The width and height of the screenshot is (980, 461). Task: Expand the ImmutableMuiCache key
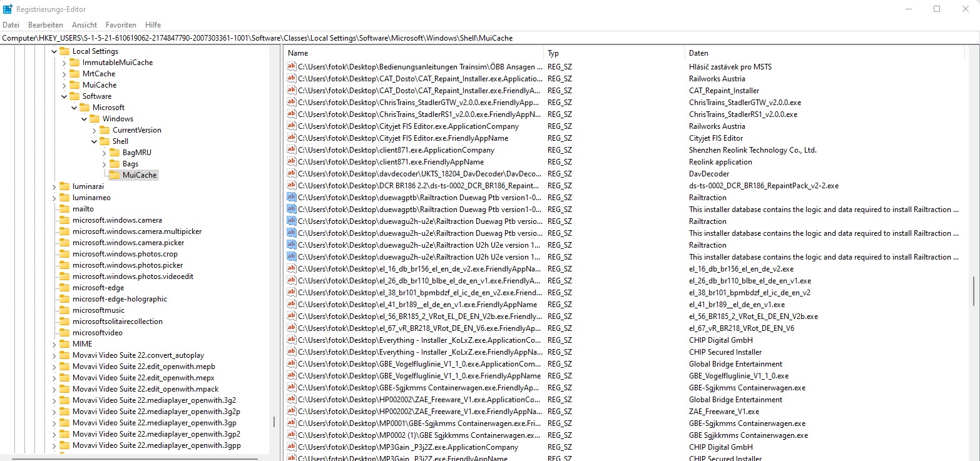tap(64, 63)
